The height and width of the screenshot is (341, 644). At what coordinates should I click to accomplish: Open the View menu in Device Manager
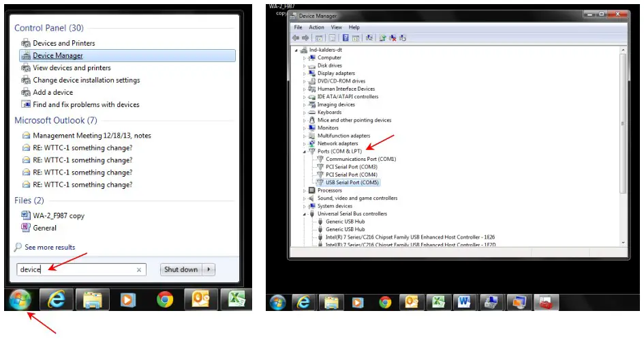(337, 27)
